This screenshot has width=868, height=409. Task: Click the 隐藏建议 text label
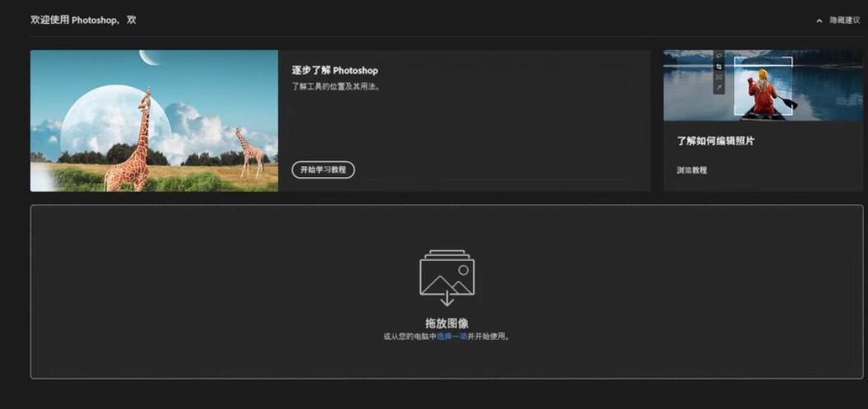[845, 21]
